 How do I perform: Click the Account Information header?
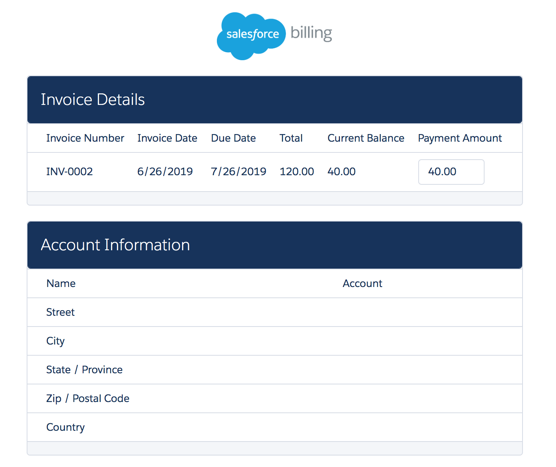[x=274, y=245]
